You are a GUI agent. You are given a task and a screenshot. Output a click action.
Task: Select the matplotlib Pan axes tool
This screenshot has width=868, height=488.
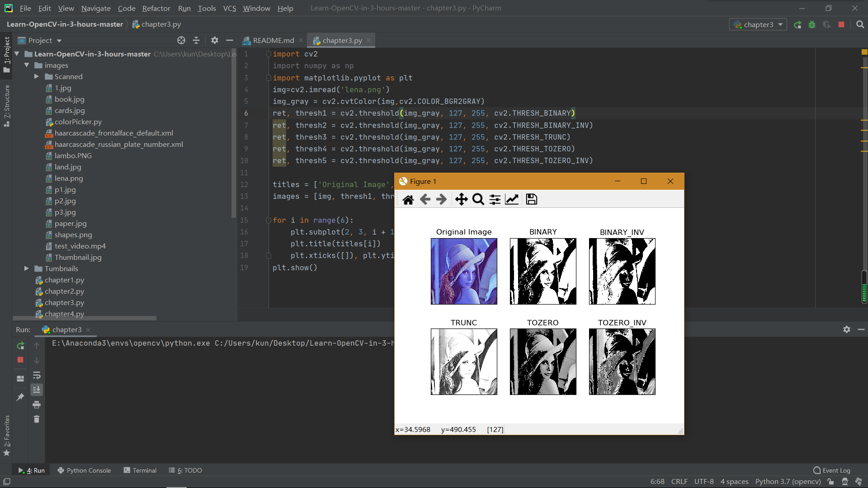(461, 199)
